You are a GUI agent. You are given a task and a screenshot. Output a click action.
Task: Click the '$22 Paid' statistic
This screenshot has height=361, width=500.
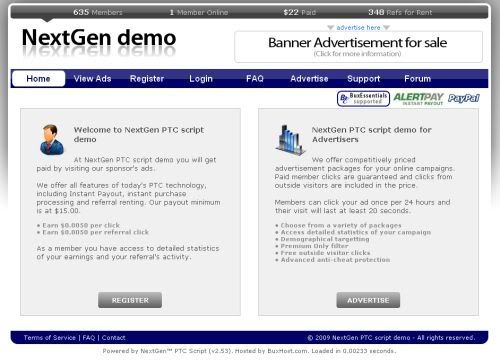(x=299, y=12)
